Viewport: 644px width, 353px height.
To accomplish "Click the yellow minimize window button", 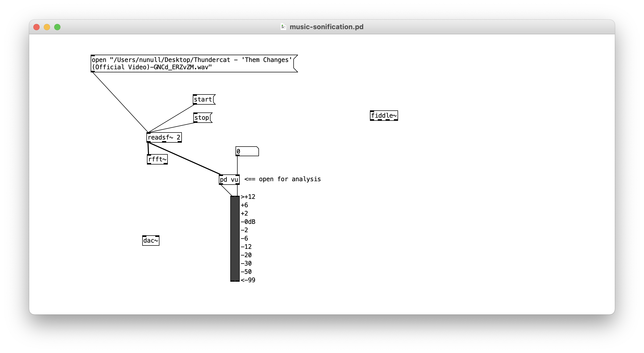I will pyautogui.click(x=47, y=27).
